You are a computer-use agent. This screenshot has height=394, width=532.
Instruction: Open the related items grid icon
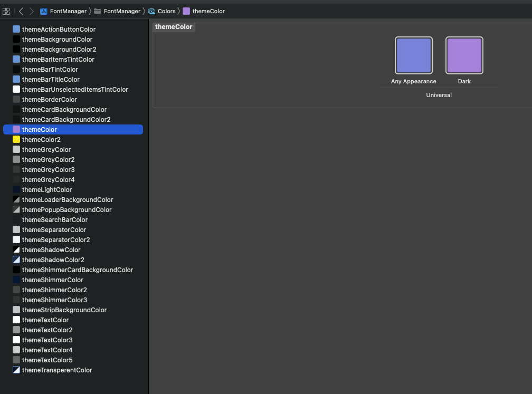[x=6, y=11]
